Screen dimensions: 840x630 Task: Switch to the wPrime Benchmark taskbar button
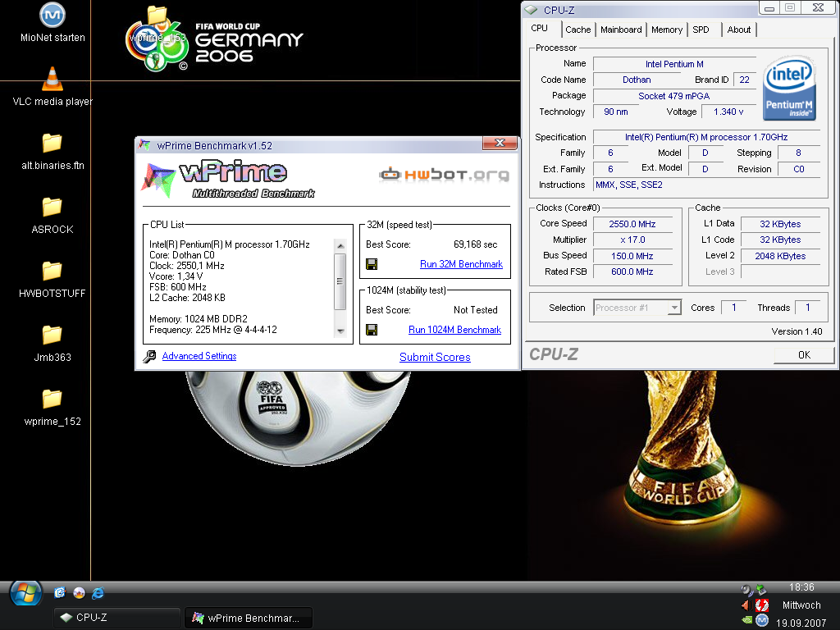[249, 619]
